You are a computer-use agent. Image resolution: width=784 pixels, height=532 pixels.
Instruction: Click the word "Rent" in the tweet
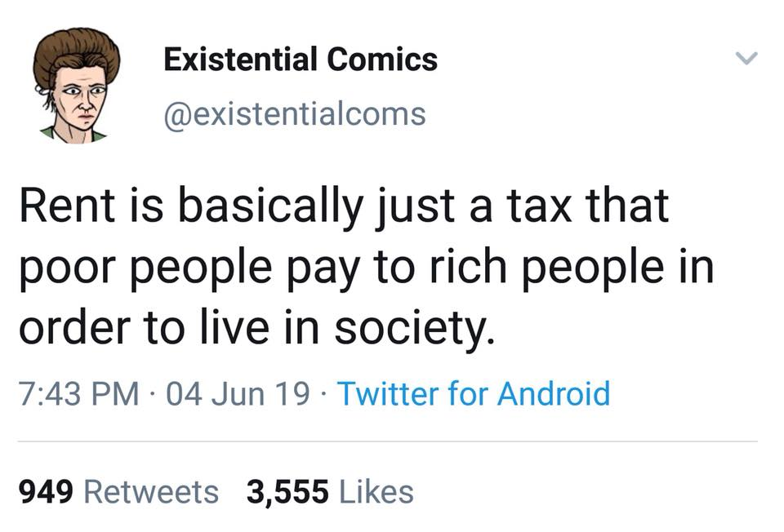click(x=66, y=206)
